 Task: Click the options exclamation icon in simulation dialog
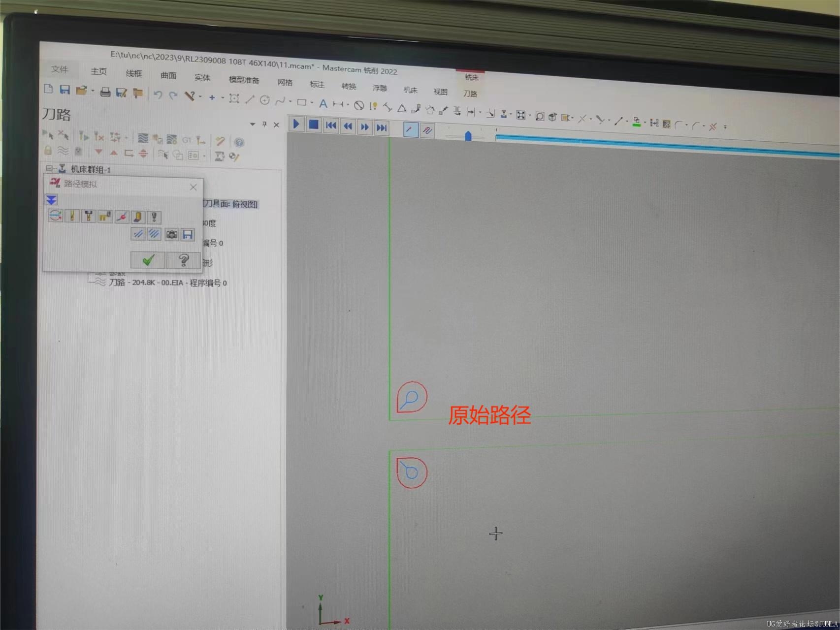(x=155, y=218)
